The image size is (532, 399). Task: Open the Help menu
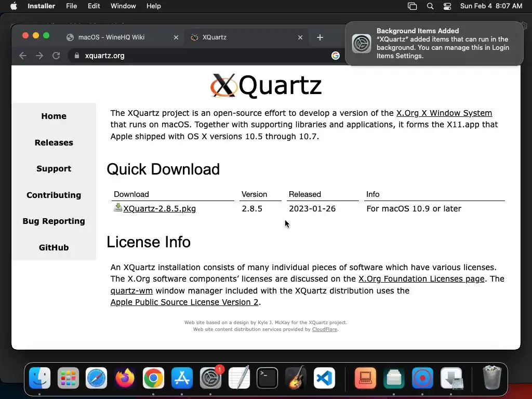(x=153, y=6)
